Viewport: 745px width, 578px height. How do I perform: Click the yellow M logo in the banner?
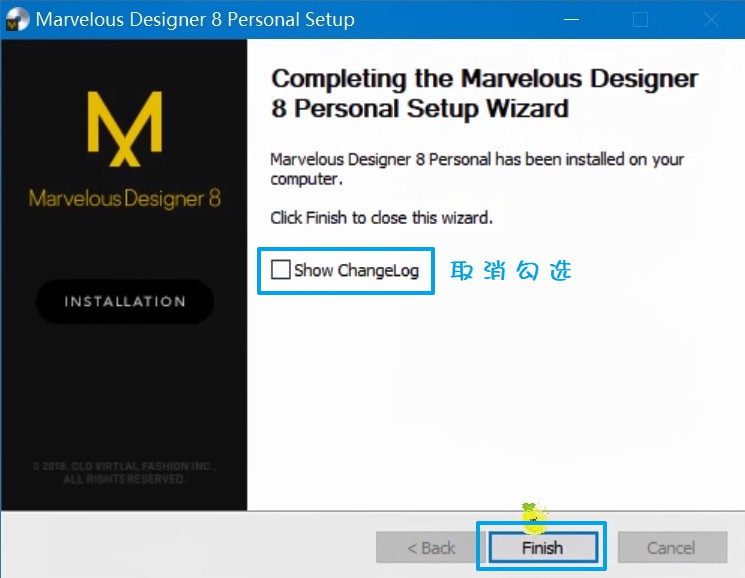point(125,129)
